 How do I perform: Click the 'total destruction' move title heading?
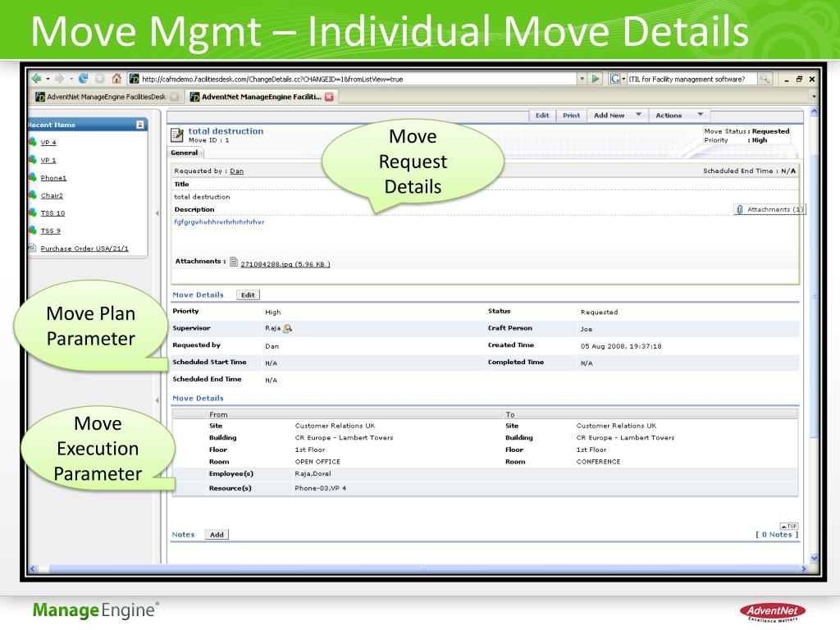tap(226, 130)
